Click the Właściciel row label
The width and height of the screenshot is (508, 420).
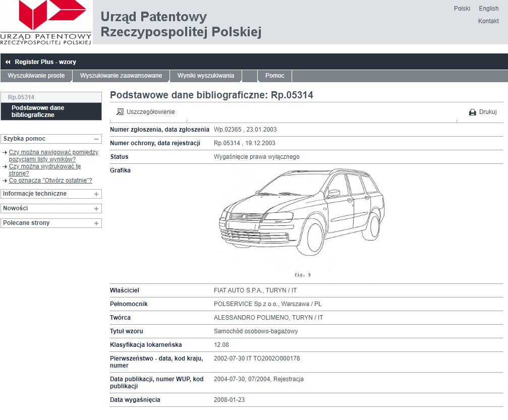click(125, 290)
